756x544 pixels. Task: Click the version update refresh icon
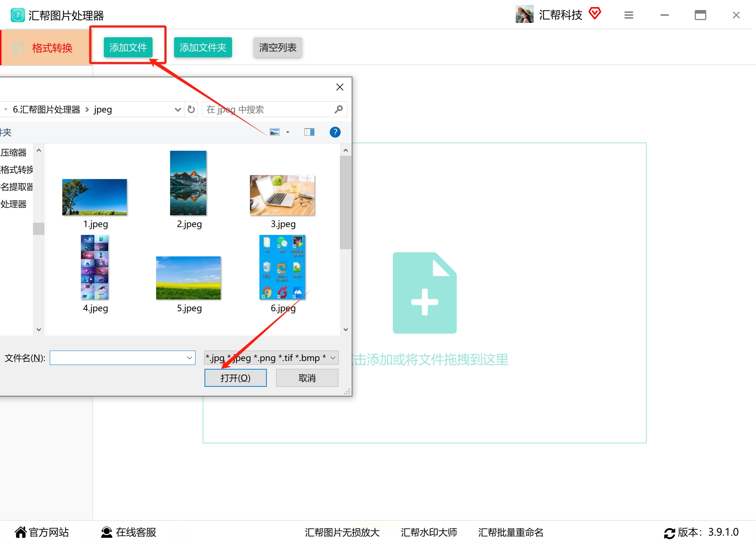[669, 533]
